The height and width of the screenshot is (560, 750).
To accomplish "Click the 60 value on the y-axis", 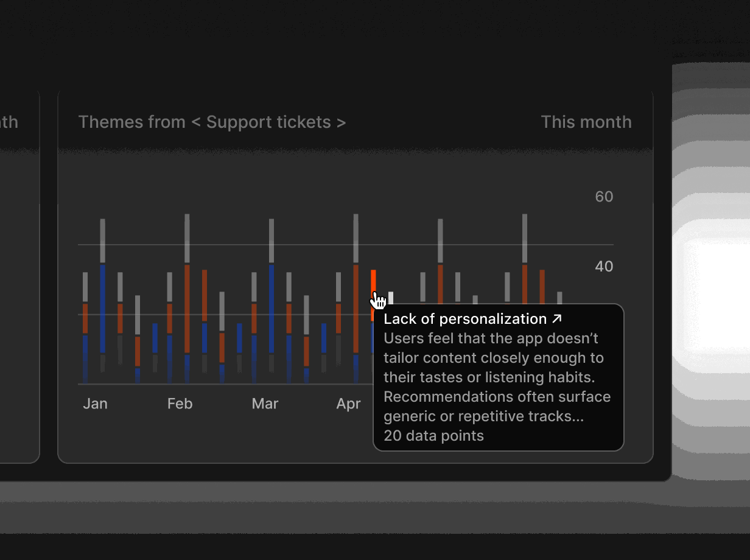I will 604,197.
